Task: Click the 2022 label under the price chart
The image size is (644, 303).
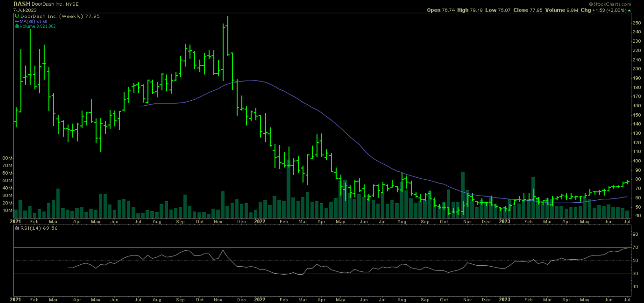Action: click(x=260, y=222)
